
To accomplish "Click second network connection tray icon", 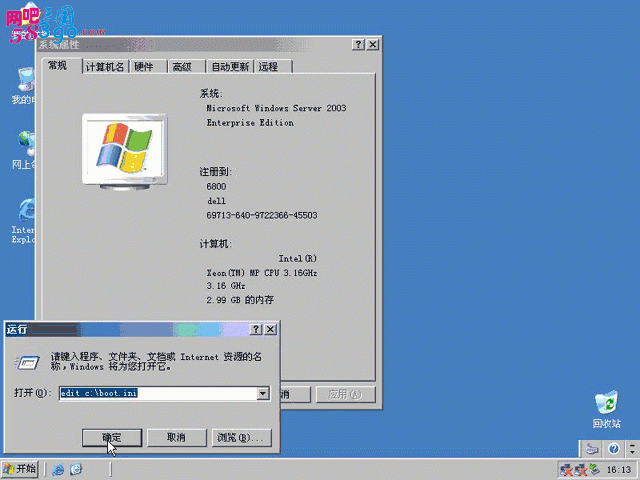I will [580, 470].
